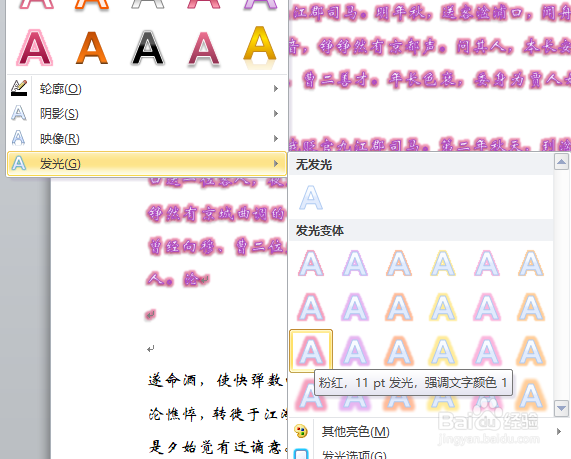Pick third-row glow variant, accent 3 orange
Viewport: 571px width, 459px height.
399,351
